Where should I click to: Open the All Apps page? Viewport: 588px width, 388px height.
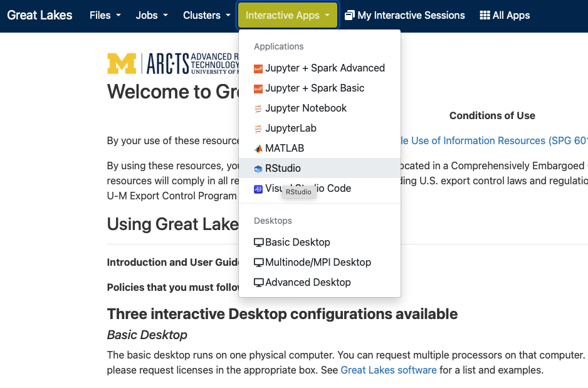[x=505, y=15]
